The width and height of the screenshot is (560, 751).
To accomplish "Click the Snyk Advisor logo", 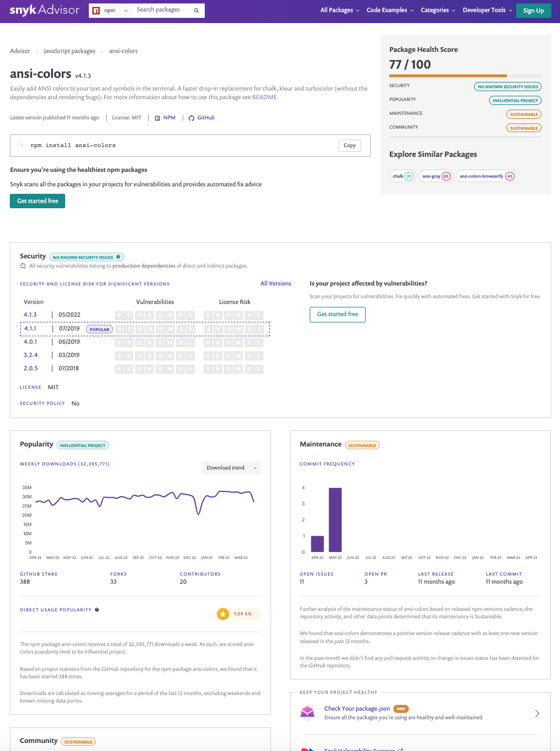I will tap(44, 10).
